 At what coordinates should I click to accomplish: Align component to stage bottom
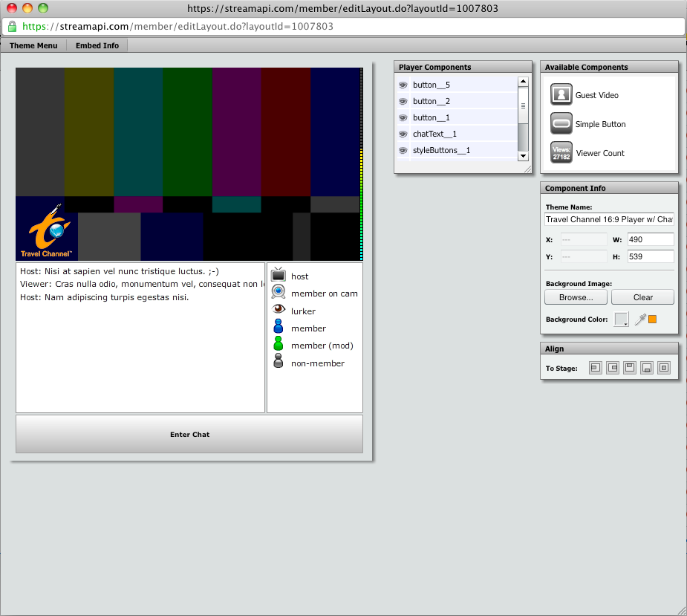click(x=647, y=368)
